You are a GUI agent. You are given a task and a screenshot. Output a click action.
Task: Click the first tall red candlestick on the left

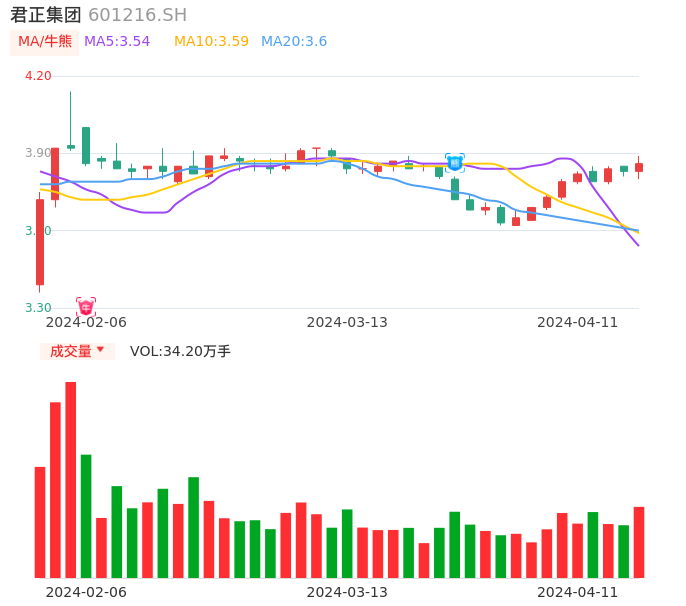tap(40, 242)
